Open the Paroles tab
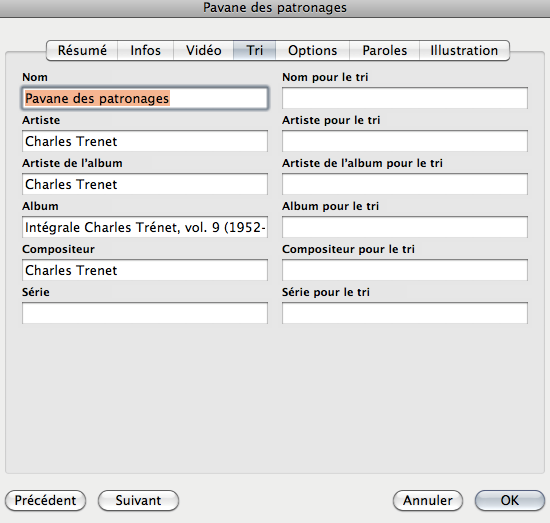Image resolution: width=550 pixels, height=523 pixels. point(384,51)
